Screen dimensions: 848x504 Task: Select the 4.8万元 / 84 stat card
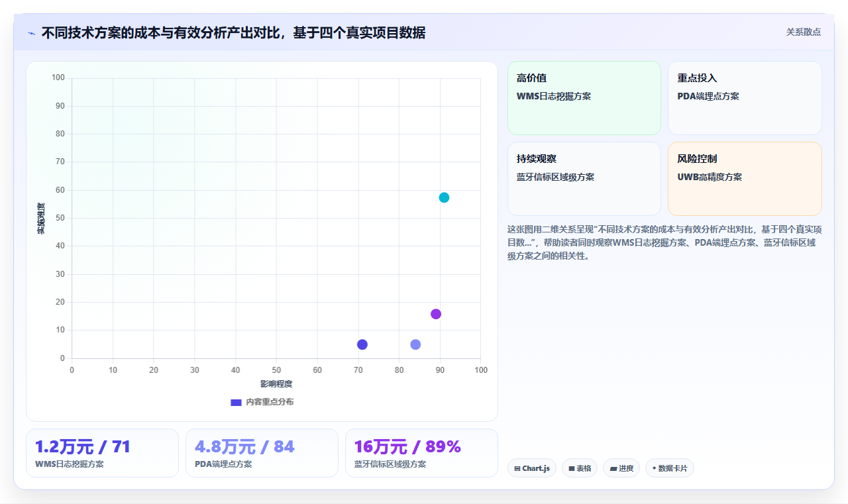coord(262,453)
